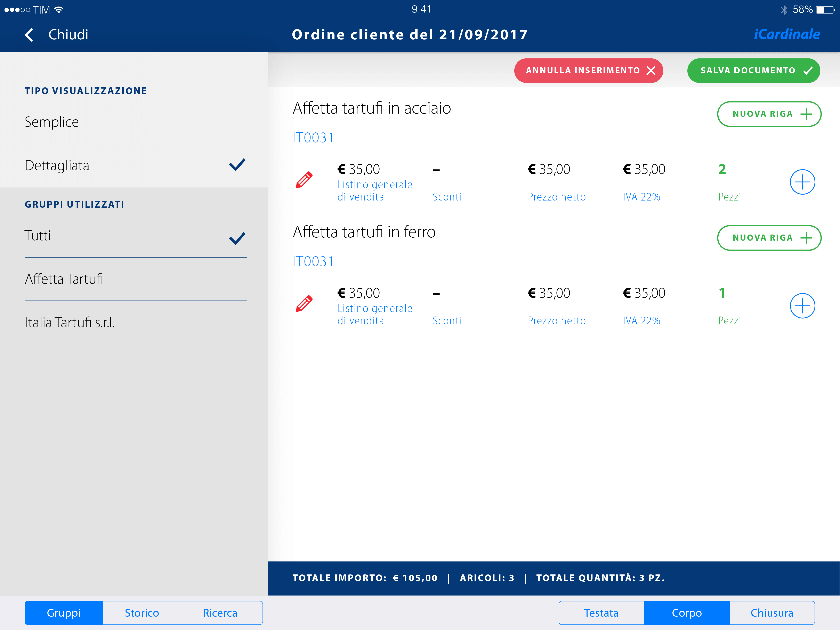Viewport: 840px width, 630px height.
Task: Save the order with Salva Documento
Action: pyautogui.click(x=753, y=71)
